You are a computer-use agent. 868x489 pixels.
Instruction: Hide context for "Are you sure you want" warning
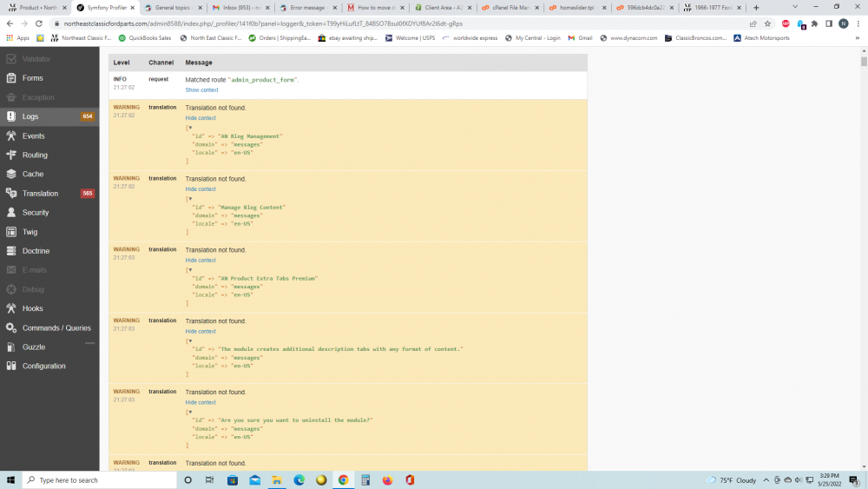click(201, 403)
